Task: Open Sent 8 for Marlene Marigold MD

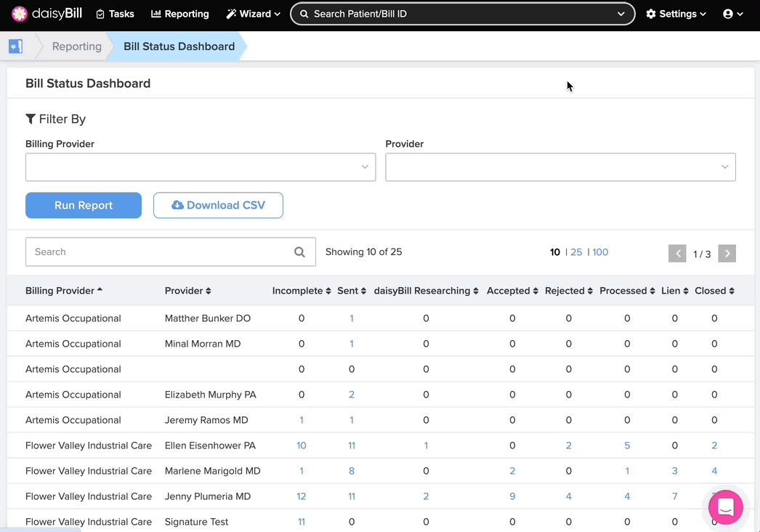Action: click(x=352, y=471)
